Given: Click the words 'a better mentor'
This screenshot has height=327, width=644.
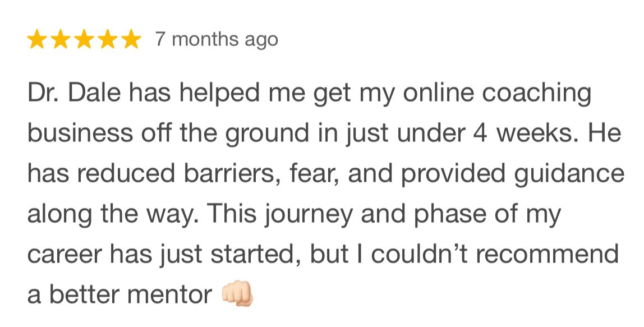Looking at the screenshot, I should pyautogui.click(x=119, y=294).
